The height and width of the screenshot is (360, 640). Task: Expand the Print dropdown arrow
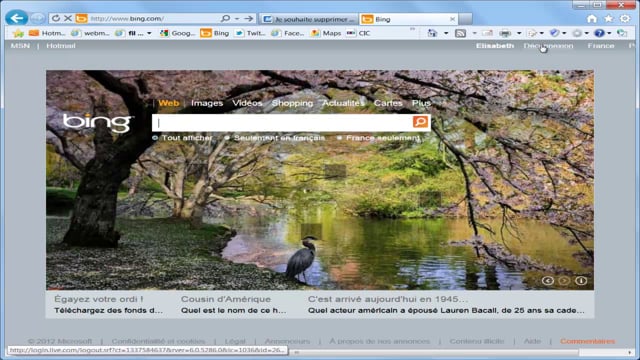[519, 33]
